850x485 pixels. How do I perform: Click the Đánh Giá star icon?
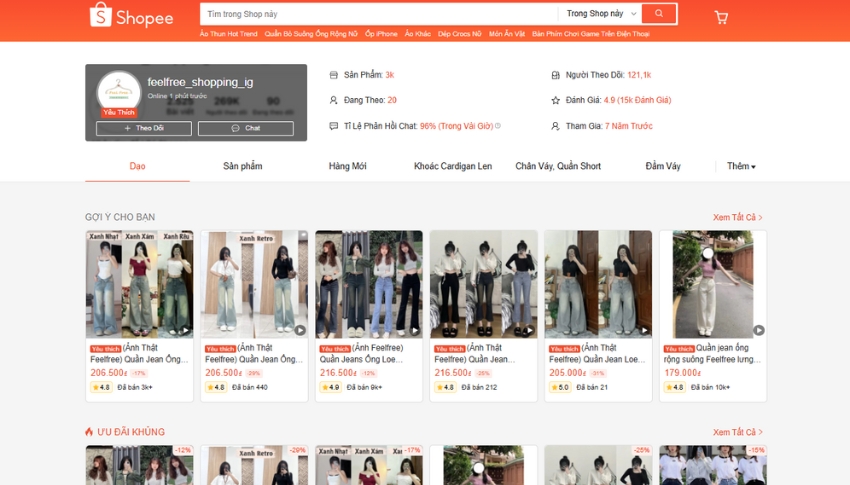coord(555,100)
